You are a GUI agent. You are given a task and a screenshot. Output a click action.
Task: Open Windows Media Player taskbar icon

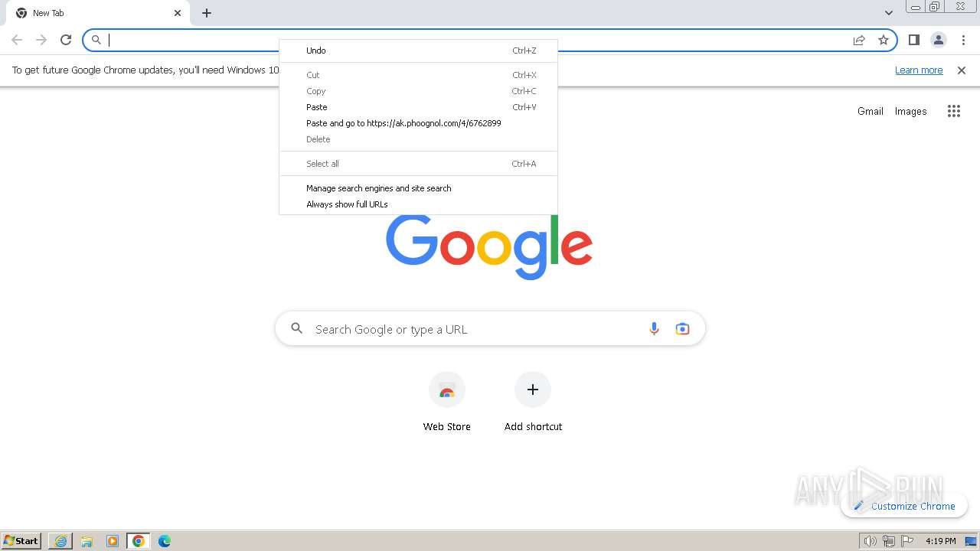(x=113, y=541)
